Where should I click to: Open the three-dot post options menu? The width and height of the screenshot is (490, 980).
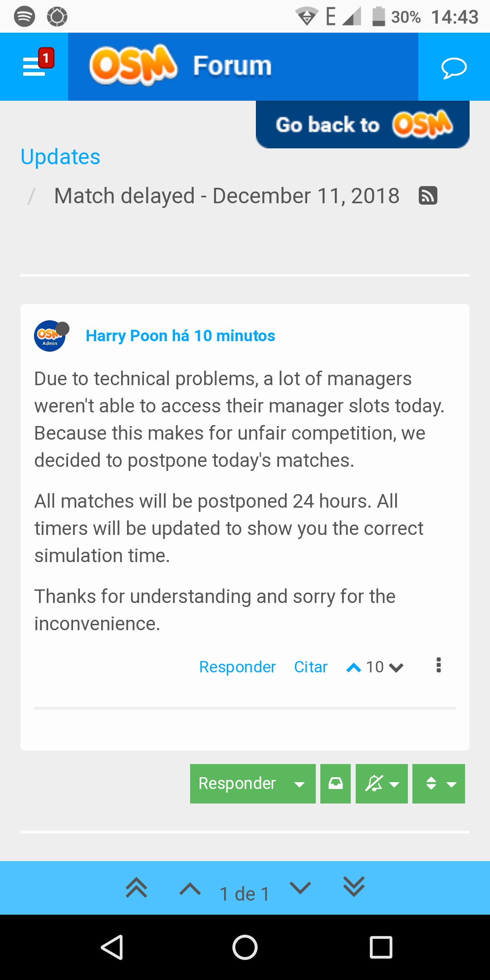pos(438,665)
